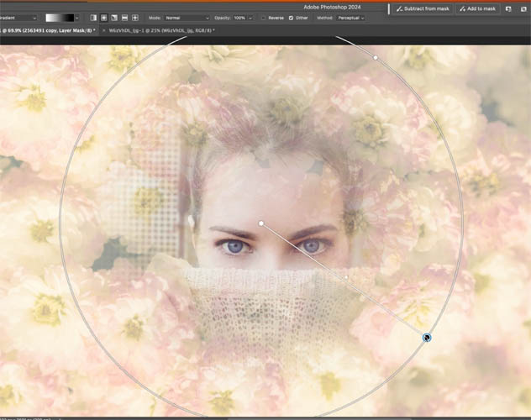Select the Linear gradient type icon
Image resolution: width=531 pixels, height=420 pixels.
click(x=93, y=18)
